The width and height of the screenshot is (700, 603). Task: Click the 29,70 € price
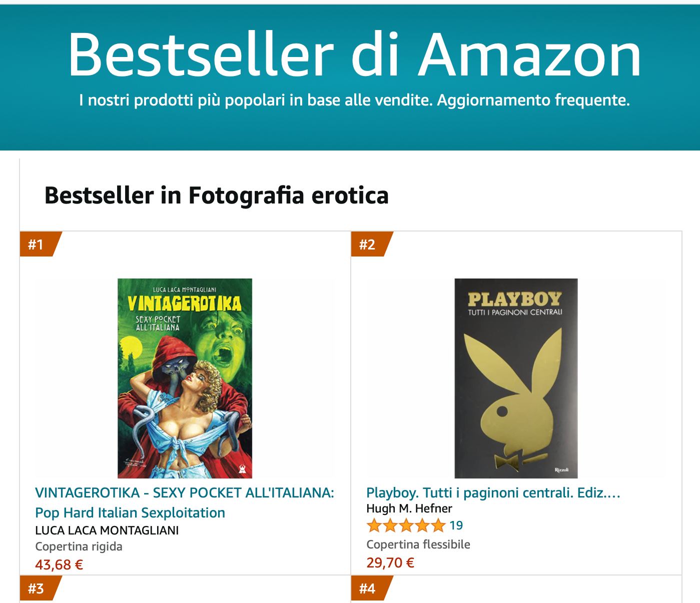[390, 563]
